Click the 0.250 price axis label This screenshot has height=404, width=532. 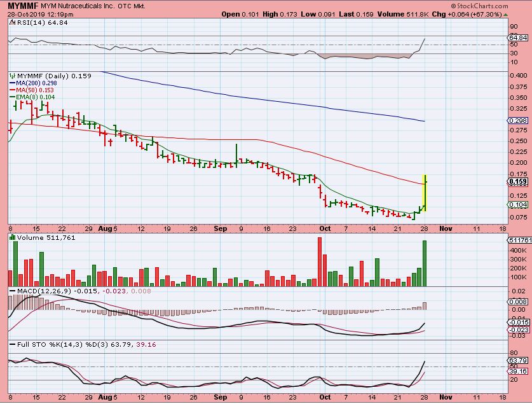tap(519, 141)
